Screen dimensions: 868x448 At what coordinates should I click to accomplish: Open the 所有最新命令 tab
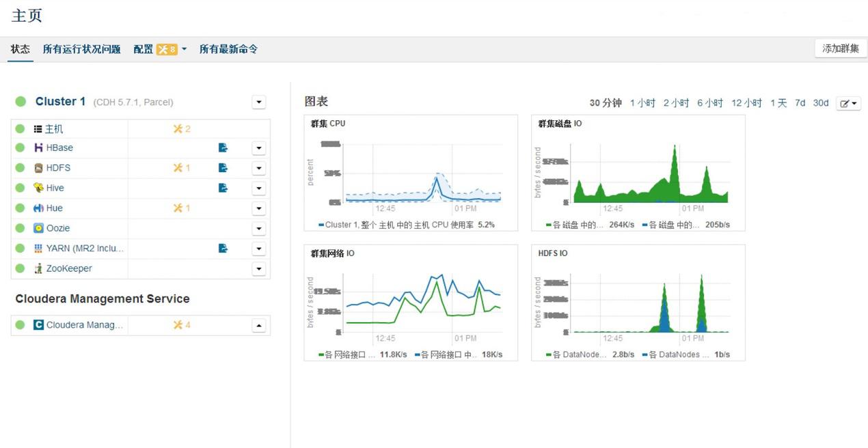[x=228, y=49]
